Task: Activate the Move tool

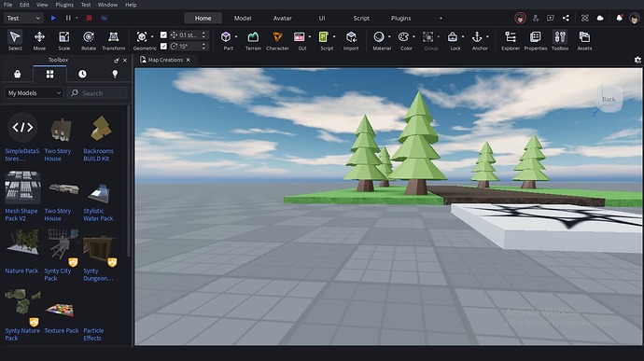Action: [39, 40]
